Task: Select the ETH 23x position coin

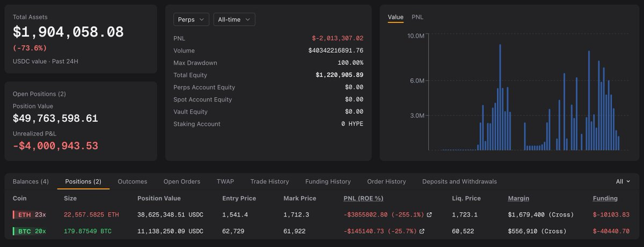Action: click(32, 215)
